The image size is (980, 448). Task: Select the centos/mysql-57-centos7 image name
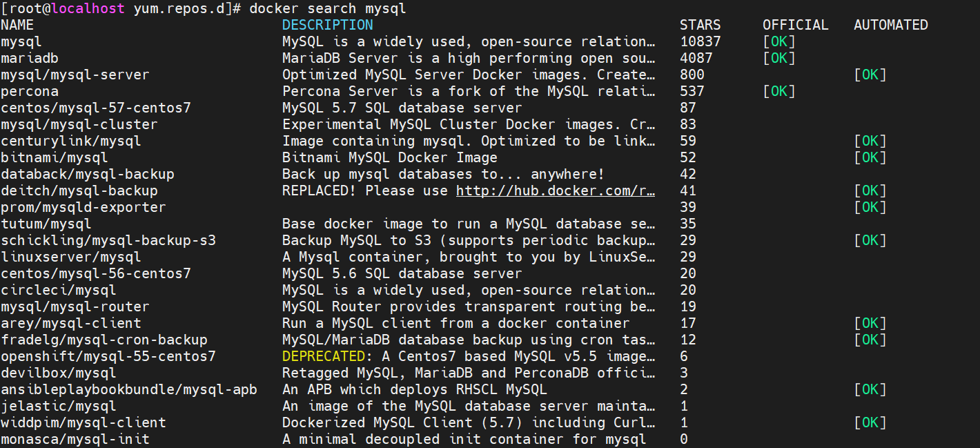click(x=96, y=108)
